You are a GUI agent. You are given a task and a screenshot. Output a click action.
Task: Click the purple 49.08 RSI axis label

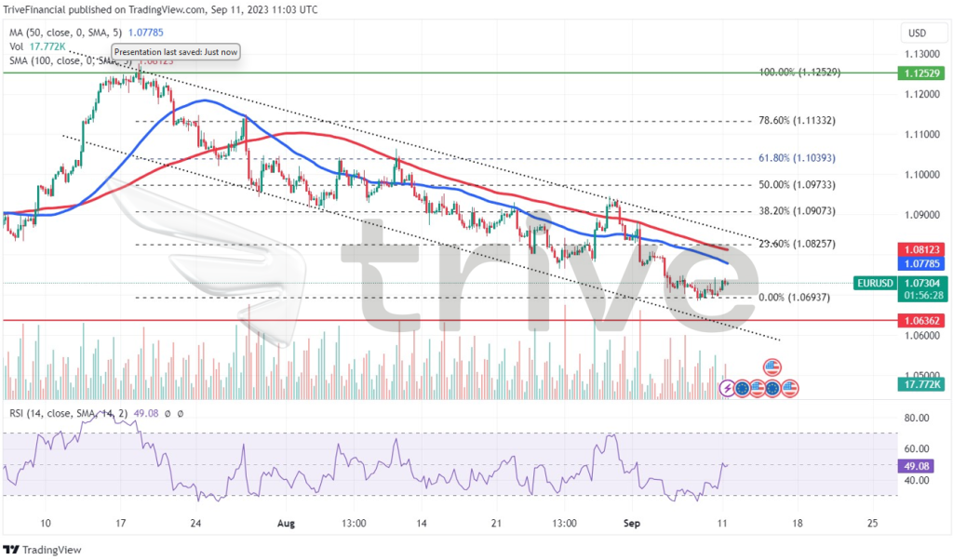coord(917,466)
